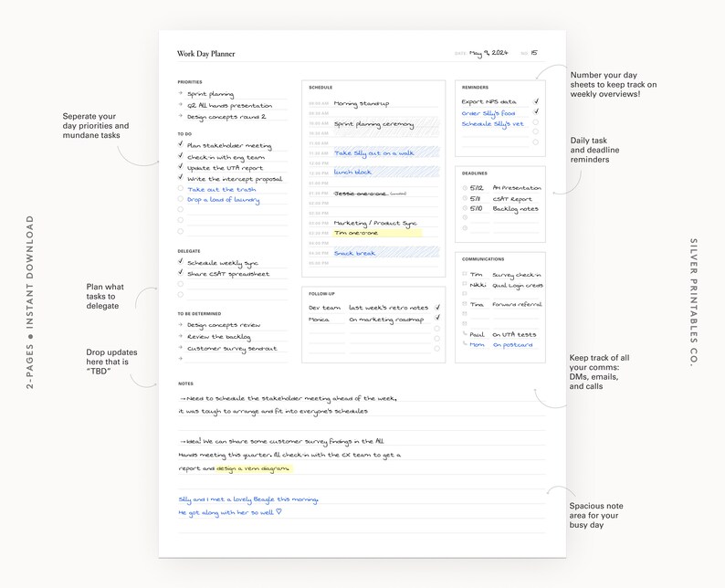
Task: Uncheck Monica follow-up checkbox
Action: tap(437, 318)
